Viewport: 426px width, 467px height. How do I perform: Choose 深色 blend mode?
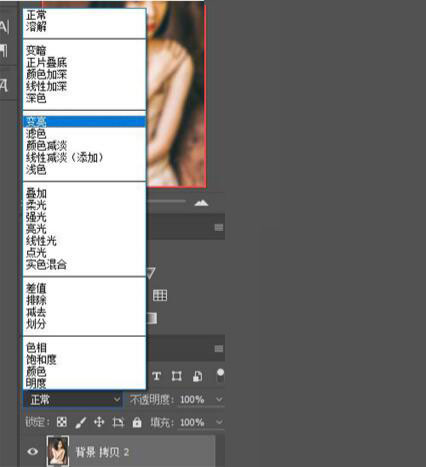tap(84, 98)
